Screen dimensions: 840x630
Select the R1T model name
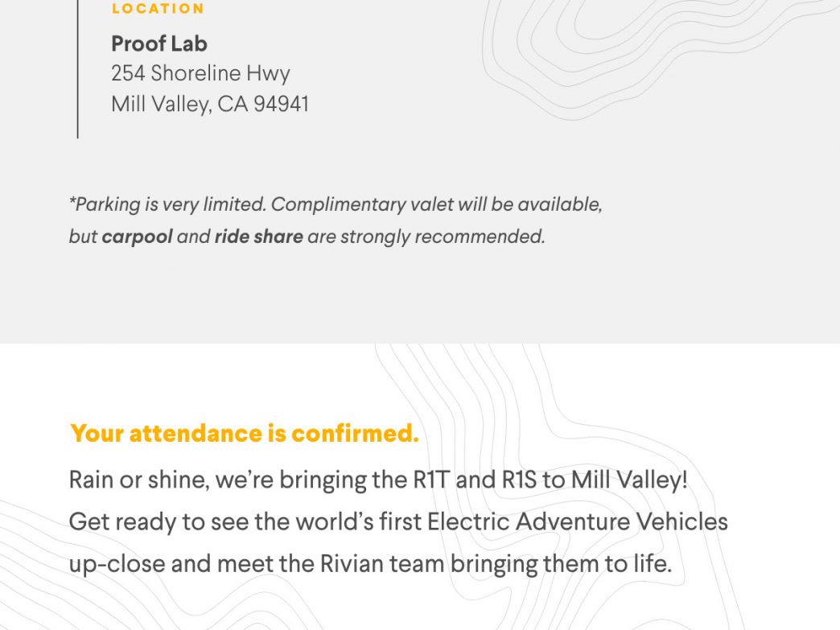pyautogui.click(x=430, y=480)
